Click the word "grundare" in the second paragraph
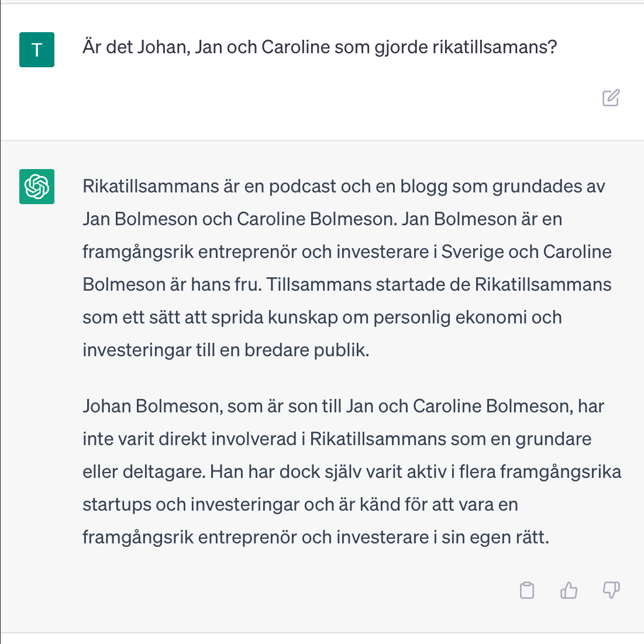The width and height of the screenshot is (644, 644). 553,439
